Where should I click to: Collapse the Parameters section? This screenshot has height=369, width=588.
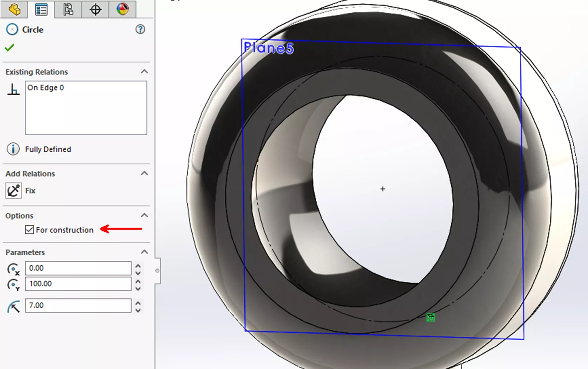144,251
